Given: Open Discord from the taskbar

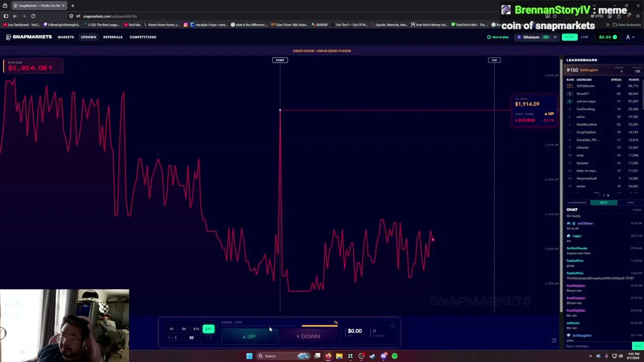Looking at the screenshot, I should (383, 356).
